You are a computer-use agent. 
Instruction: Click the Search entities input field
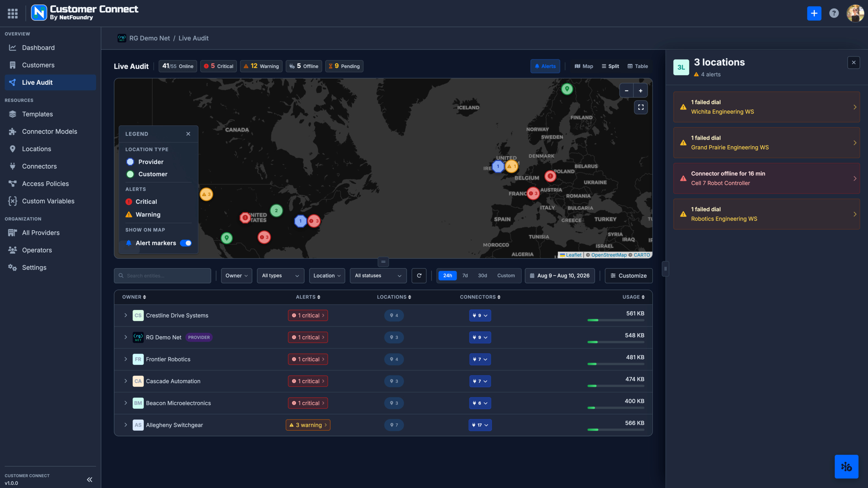coord(162,276)
